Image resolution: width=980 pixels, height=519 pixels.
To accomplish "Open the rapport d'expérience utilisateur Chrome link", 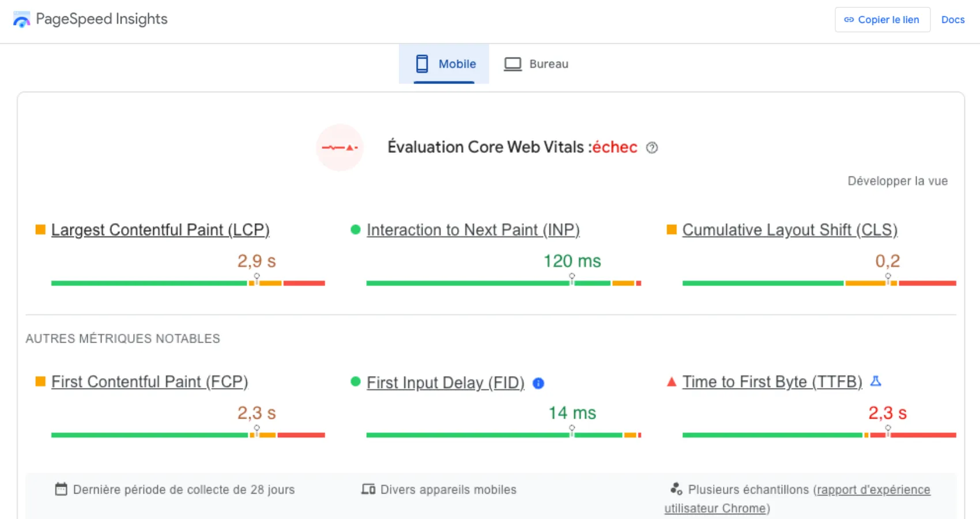I will click(872, 489).
